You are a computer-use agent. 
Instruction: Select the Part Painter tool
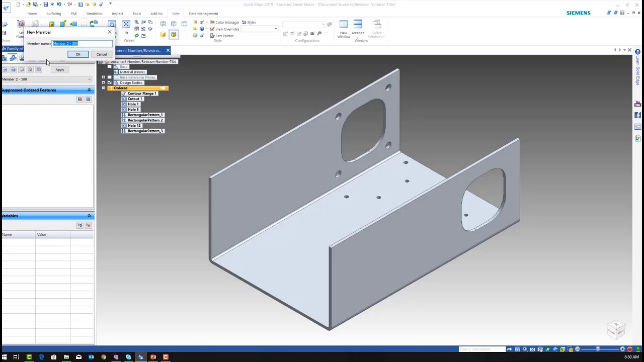coord(222,36)
